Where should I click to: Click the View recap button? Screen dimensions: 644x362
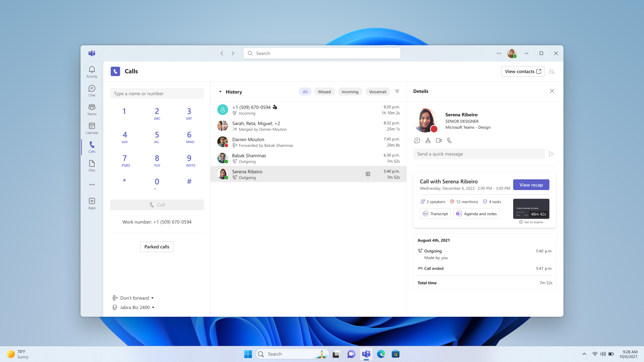coord(531,185)
